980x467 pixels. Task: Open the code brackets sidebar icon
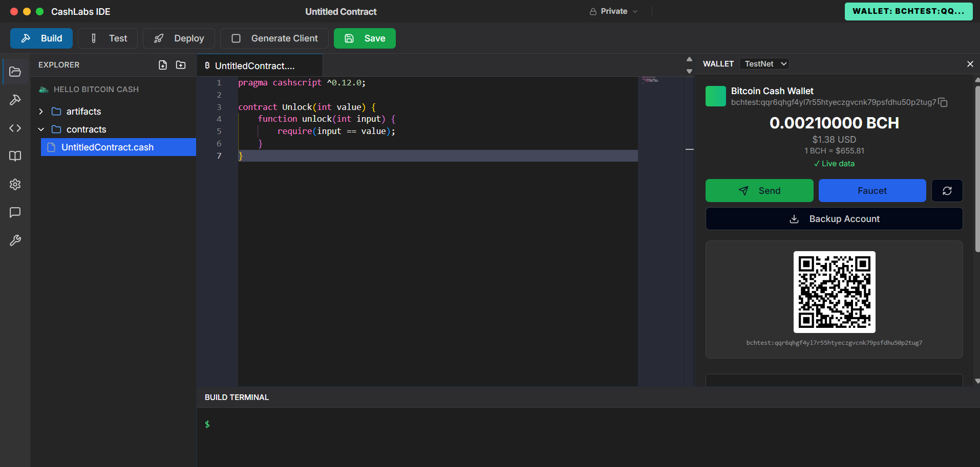15,128
